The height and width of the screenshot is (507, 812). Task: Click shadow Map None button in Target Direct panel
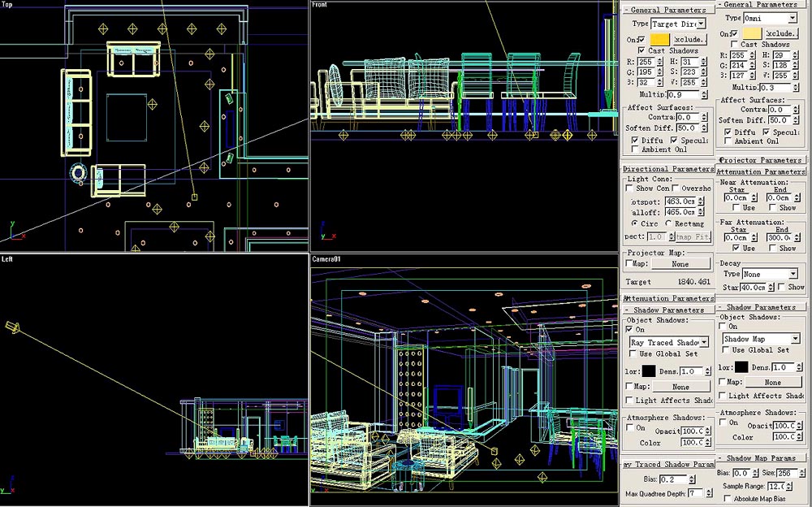click(x=681, y=387)
